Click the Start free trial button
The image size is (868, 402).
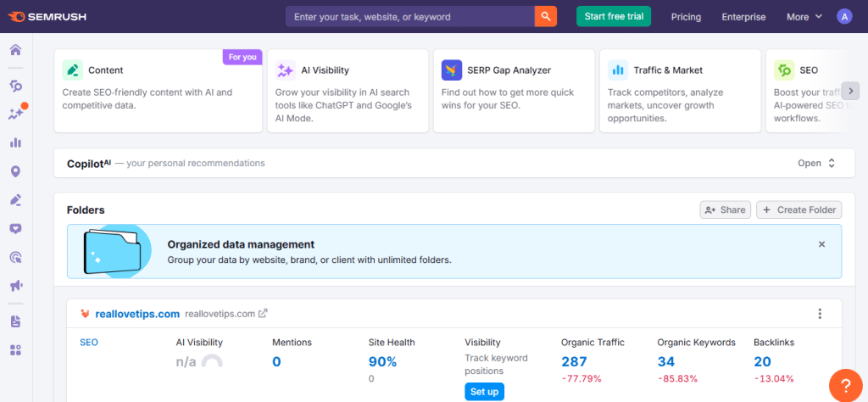[614, 17]
